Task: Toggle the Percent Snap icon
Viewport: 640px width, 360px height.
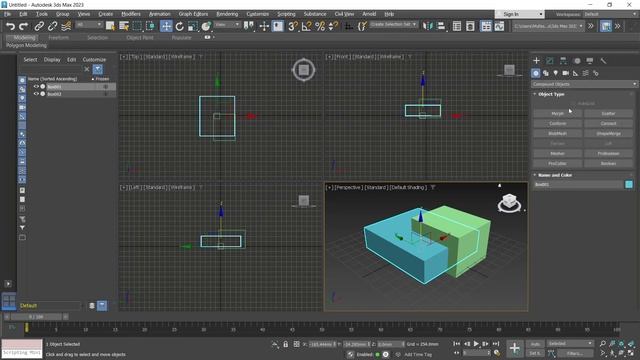Action: click(x=320, y=27)
